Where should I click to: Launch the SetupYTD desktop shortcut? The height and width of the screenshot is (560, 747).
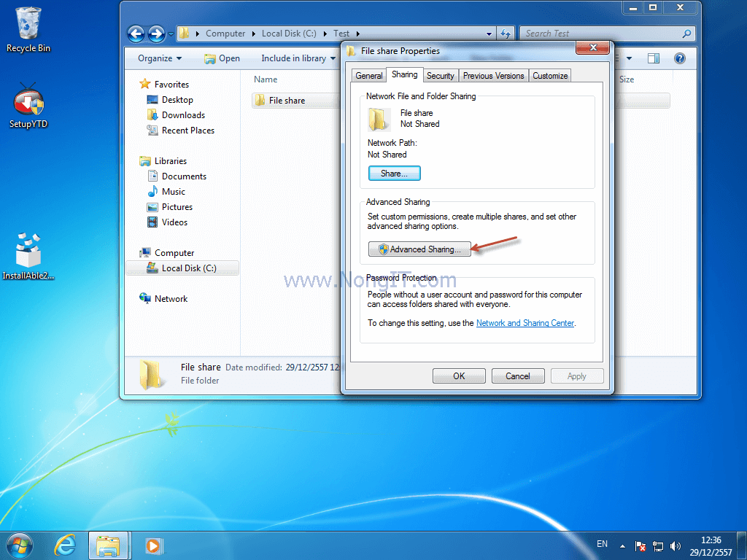28,102
